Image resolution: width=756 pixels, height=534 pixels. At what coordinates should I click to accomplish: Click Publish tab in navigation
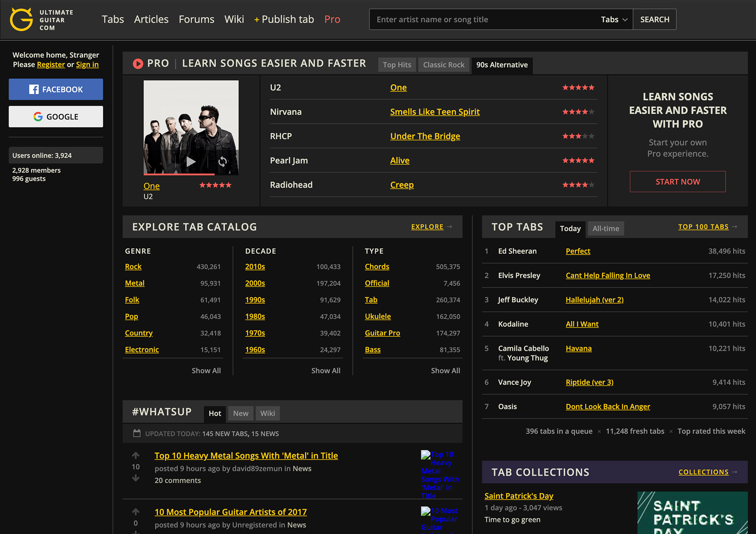pos(284,19)
